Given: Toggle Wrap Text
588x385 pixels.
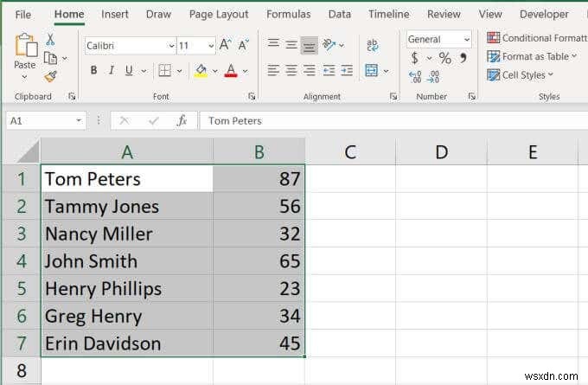Looking at the screenshot, I should (373, 45).
